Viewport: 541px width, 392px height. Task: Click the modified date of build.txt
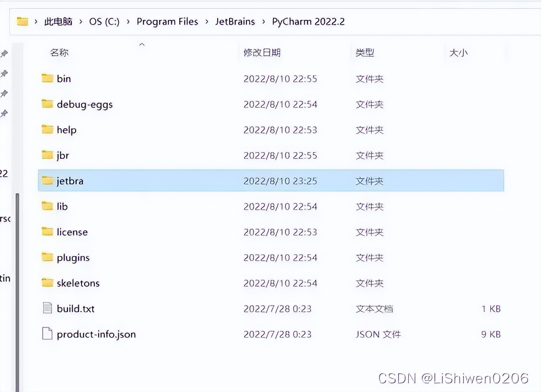click(277, 309)
